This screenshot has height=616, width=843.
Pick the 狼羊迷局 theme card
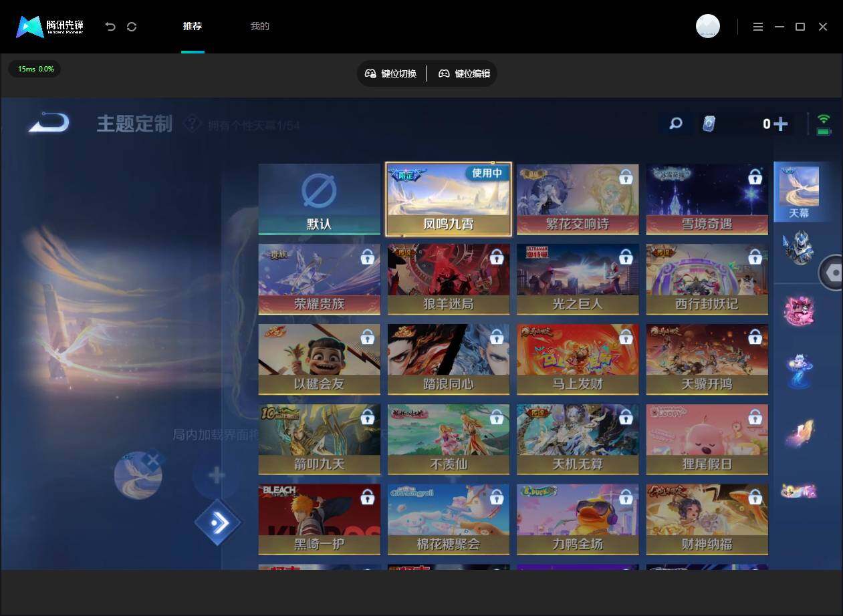[449, 279]
